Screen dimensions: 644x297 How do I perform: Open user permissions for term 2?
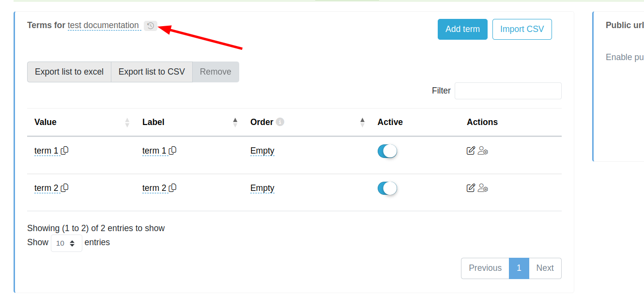click(x=483, y=188)
